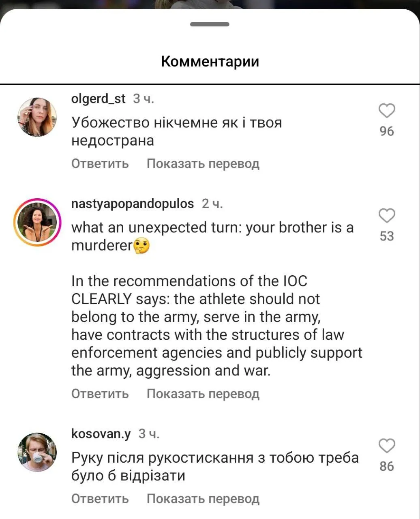Open the kosovan.y username link
This screenshot has height=519, width=420.
pos(101,433)
